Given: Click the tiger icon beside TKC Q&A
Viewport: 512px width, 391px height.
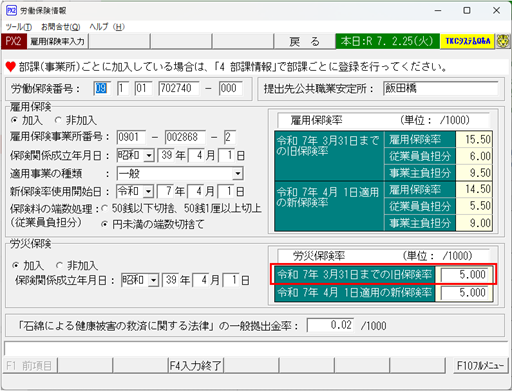Looking at the screenshot, I should click(x=503, y=41).
